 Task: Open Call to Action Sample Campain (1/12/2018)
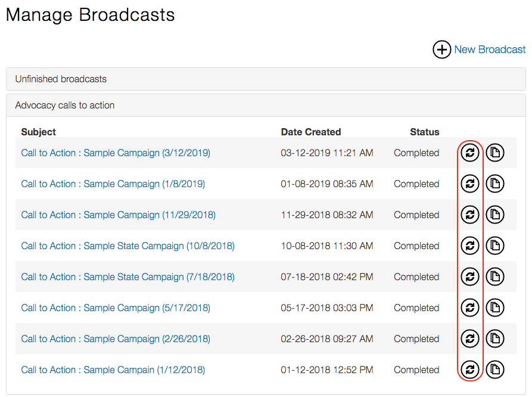pos(113,370)
